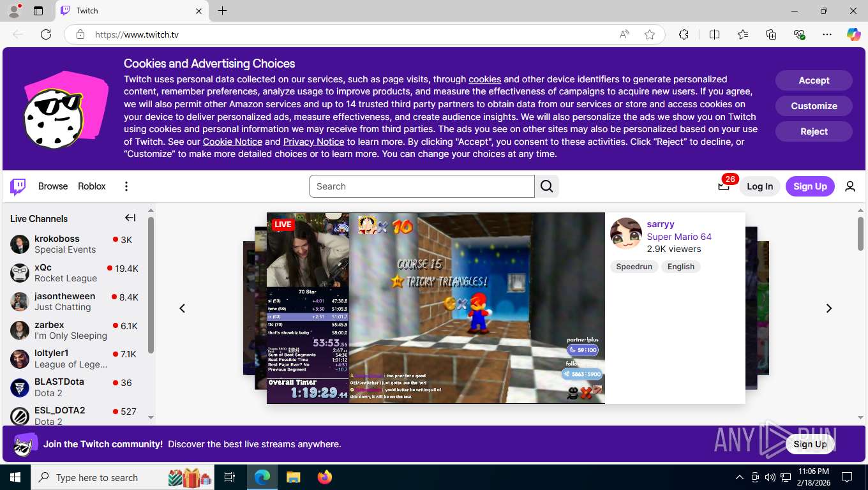Click the Twitch logo home icon
The image size is (868, 490).
pyautogui.click(x=18, y=186)
